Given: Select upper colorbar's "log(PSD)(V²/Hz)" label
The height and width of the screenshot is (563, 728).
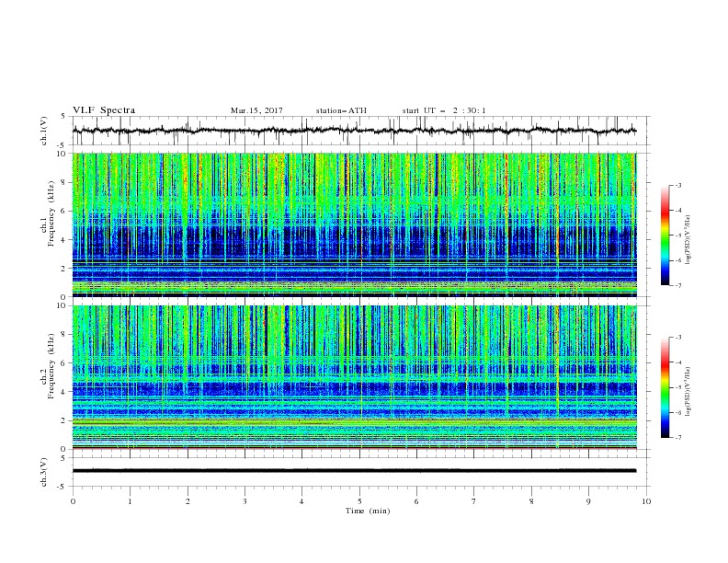Looking at the screenshot, I should tap(688, 240).
